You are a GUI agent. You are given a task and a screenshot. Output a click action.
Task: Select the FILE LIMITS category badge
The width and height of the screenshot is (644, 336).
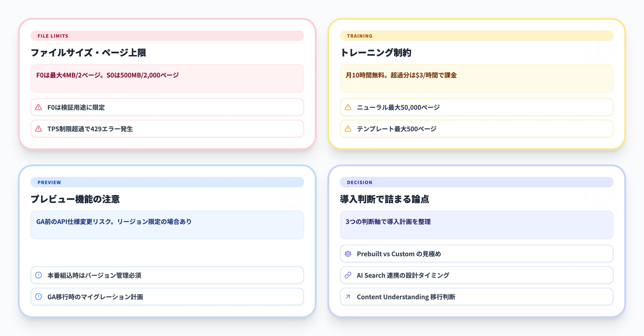[x=53, y=36]
